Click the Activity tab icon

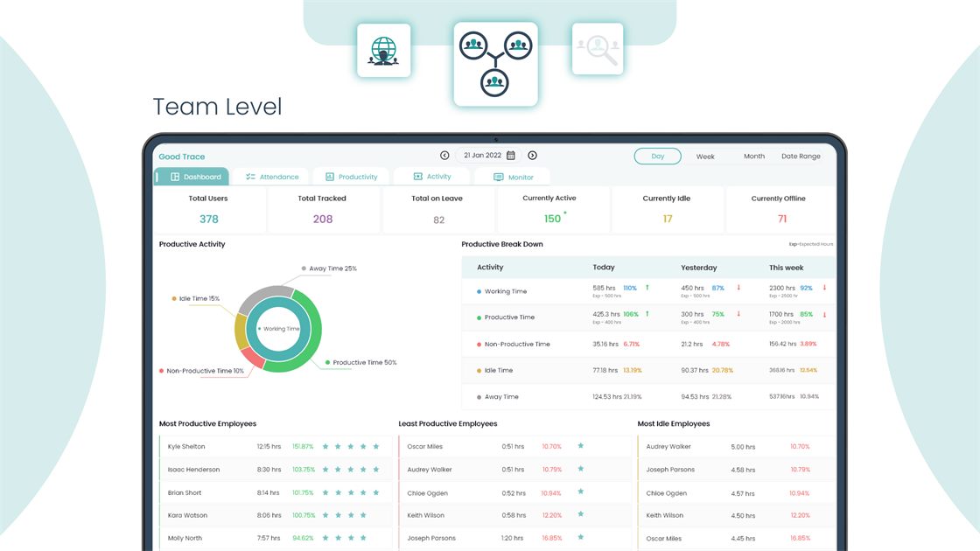click(x=418, y=177)
